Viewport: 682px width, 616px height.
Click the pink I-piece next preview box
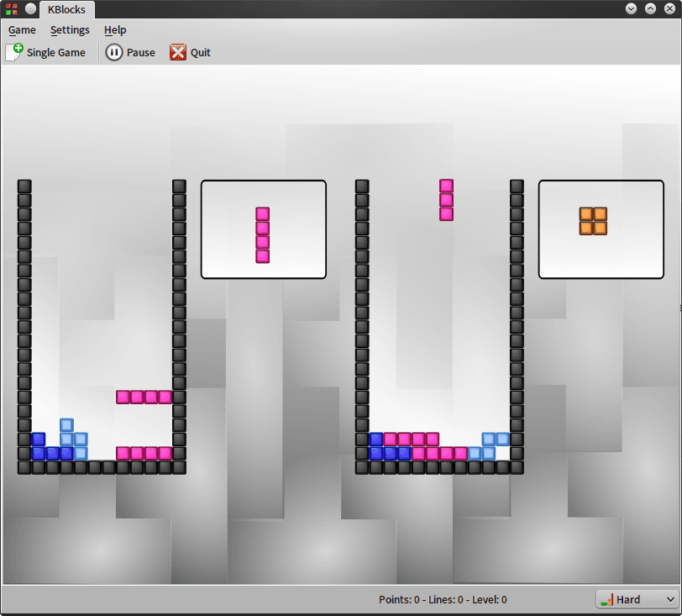[264, 229]
